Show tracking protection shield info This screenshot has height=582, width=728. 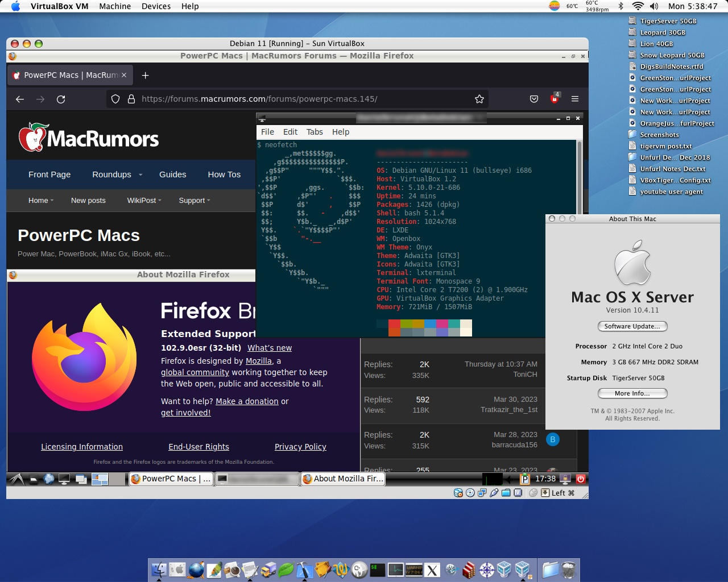[115, 99]
